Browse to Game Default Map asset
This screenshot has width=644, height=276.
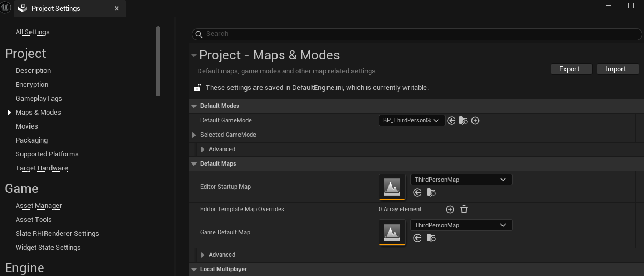[431, 238]
